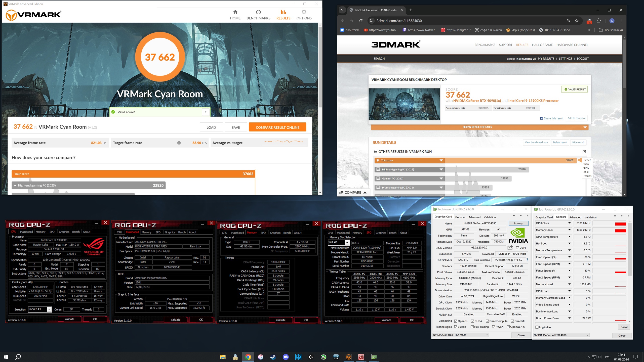Click the BIOS share/export arrow icon in GPU-Z

coord(510,247)
